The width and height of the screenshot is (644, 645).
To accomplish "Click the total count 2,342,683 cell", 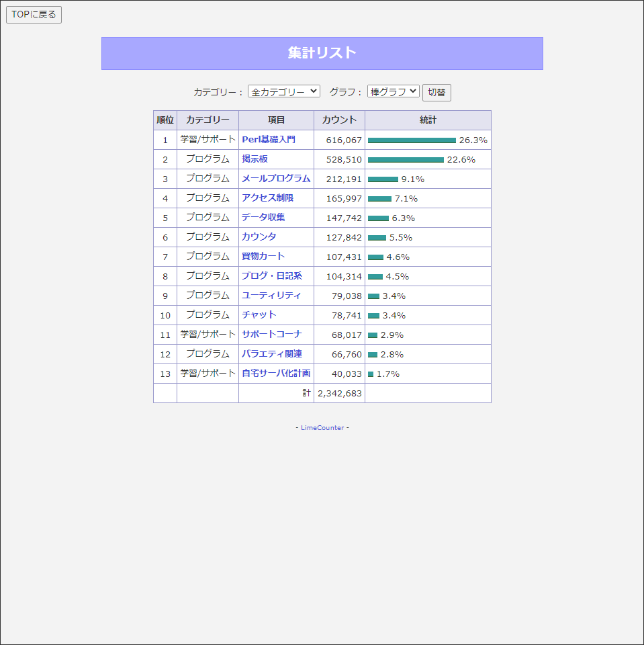I will (339, 393).
